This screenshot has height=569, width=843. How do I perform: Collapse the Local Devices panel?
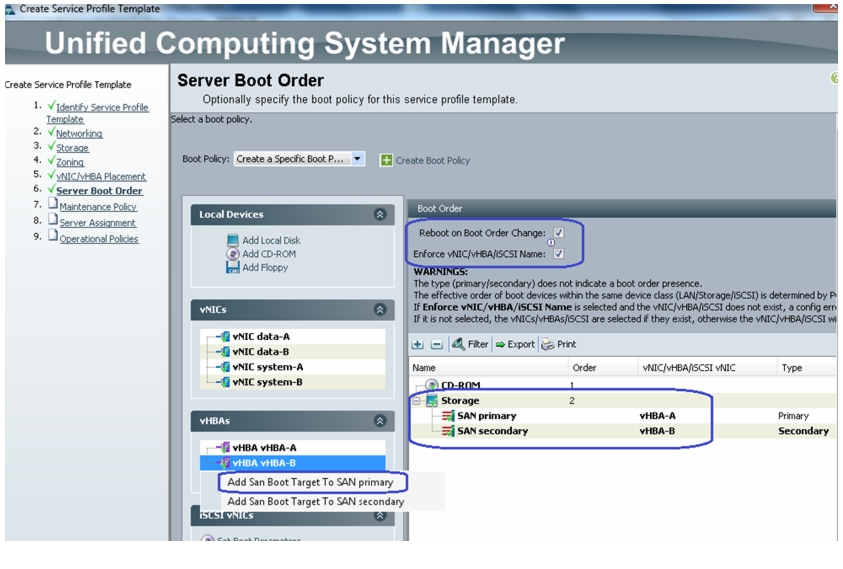tap(380, 214)
